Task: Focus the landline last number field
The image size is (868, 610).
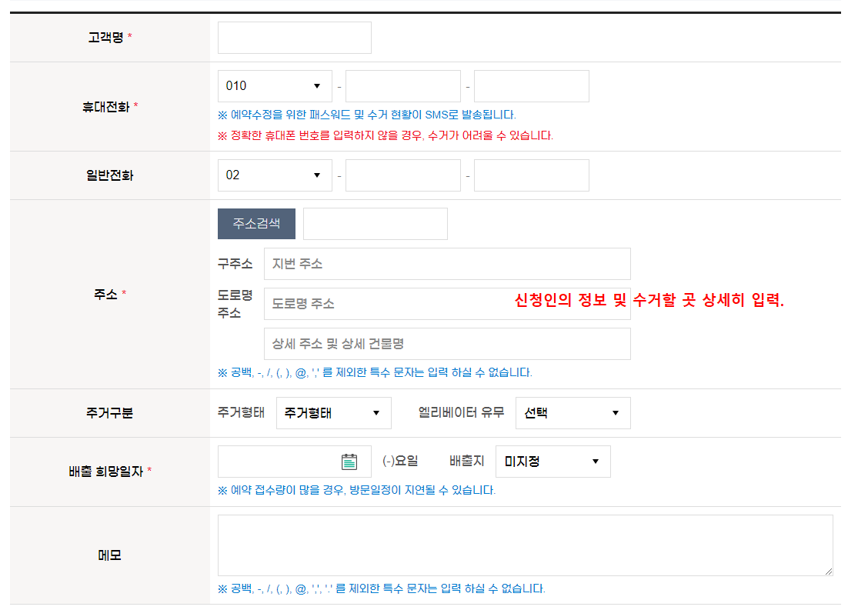Action: pyautogui.click(x=532, y=175)
